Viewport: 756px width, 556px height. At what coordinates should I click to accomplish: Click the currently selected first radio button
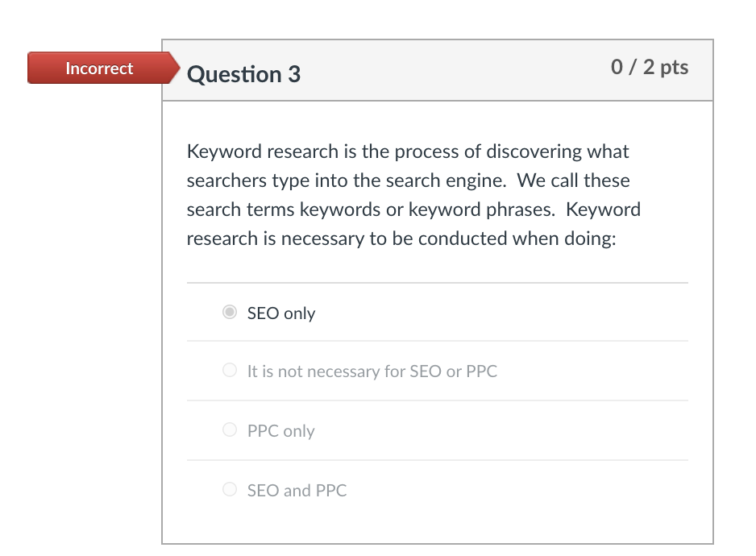(x=229, y=313)
